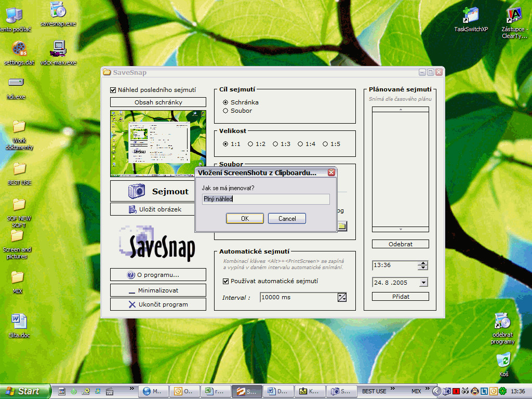Select the Schránka radio option

pos(225,102)
